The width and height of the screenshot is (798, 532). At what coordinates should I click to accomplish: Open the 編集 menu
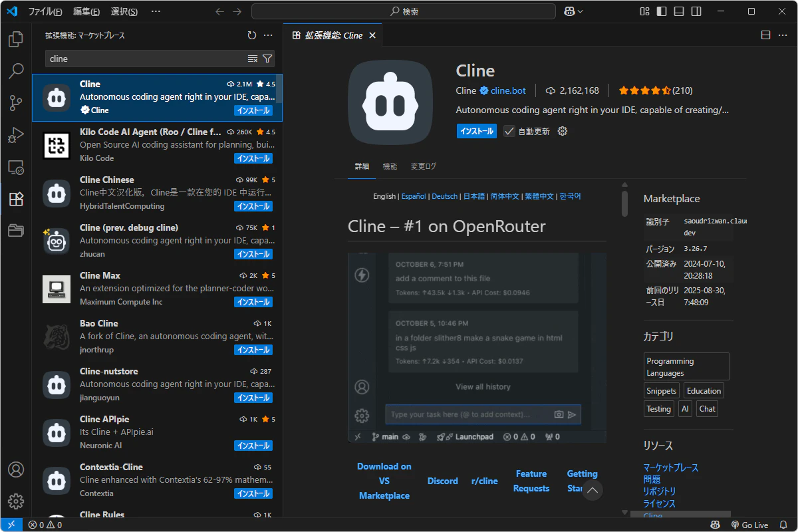click(x=86, y=11)
